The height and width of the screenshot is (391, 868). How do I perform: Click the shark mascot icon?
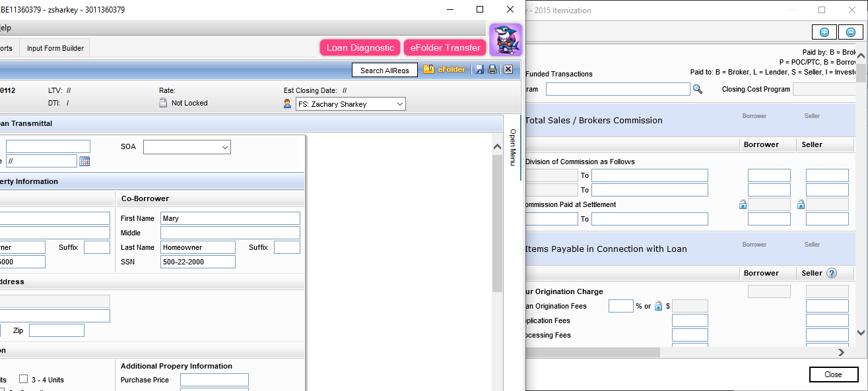[506, 40]
